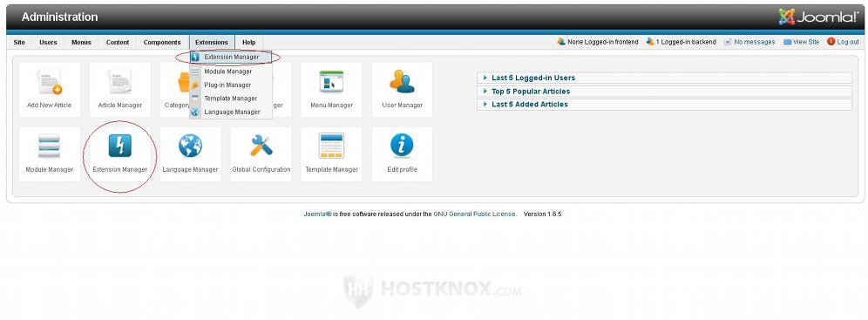Click the Extensions menu

tap(212, 42)
